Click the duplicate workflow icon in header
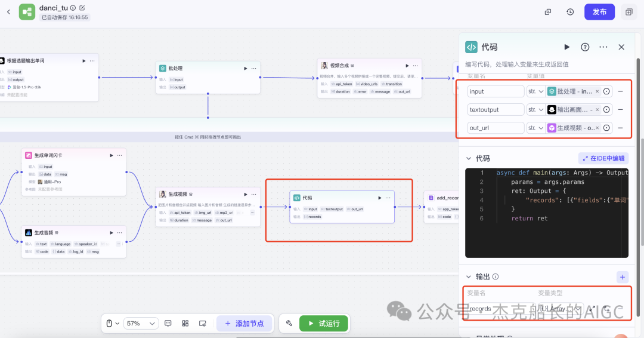This screenshot has height=338, width=644. pyautogui.click(x=548, y=12)
